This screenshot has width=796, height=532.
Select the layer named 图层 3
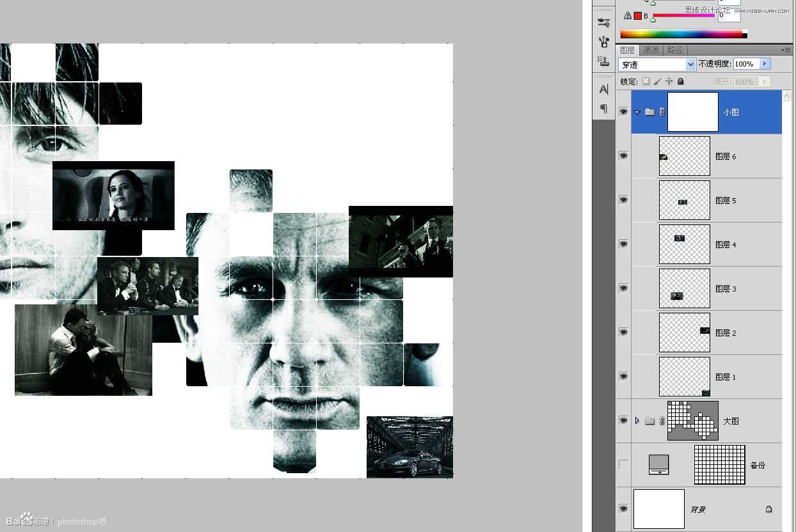tap(726, 289)
